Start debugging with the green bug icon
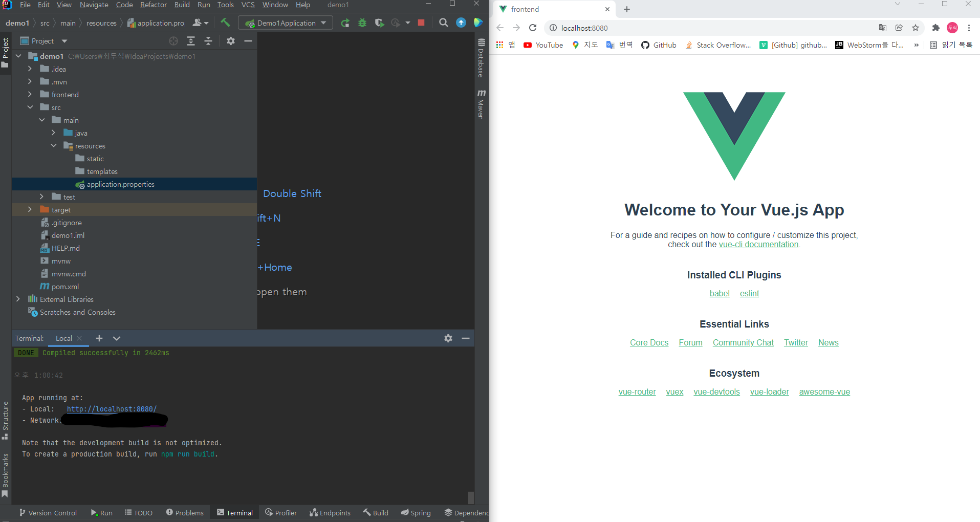This screenshot has height=522, width=980. coord(362,23)
